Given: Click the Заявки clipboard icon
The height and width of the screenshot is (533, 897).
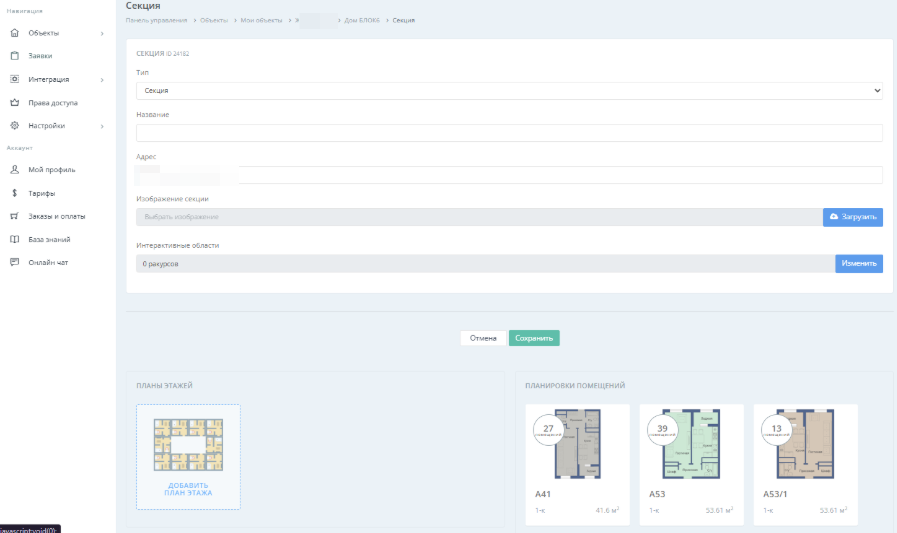Looking at the screenshot, I should pos(15,56).
